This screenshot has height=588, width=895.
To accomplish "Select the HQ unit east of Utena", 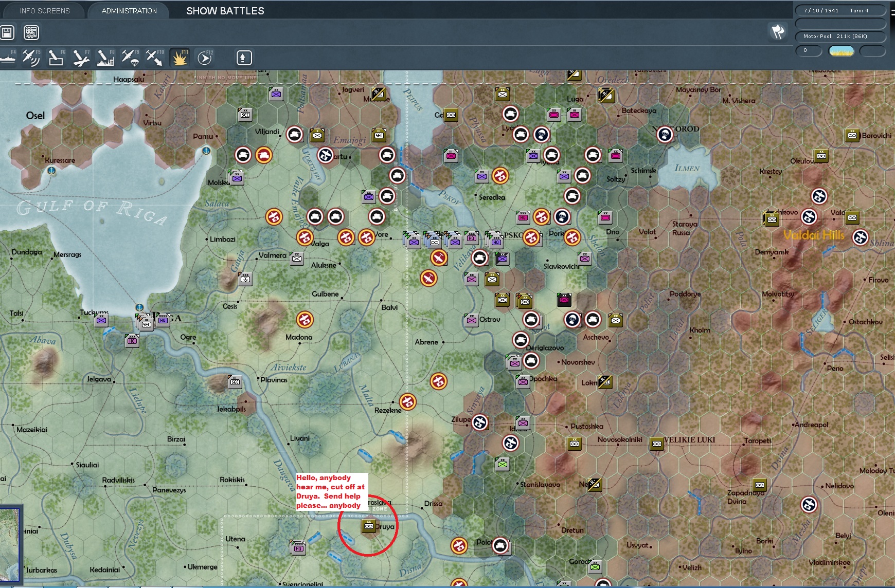I will (298, 547).
